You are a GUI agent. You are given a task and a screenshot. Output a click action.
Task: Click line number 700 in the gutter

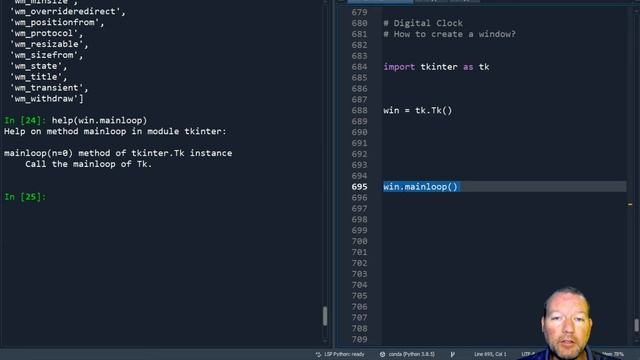point(359,241)
